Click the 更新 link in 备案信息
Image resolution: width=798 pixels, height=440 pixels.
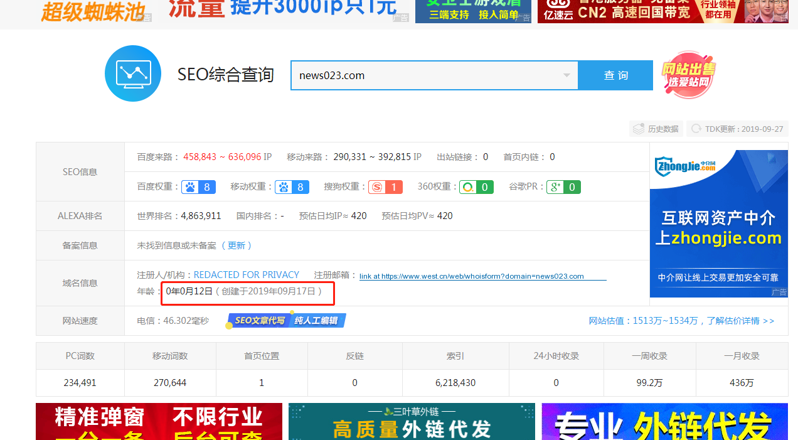[x=236, y=246]
